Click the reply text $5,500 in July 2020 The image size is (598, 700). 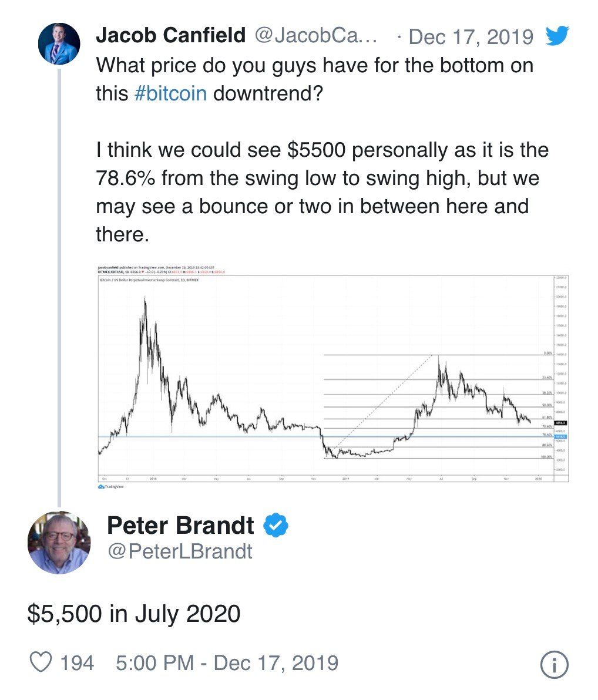click(134, 614)
